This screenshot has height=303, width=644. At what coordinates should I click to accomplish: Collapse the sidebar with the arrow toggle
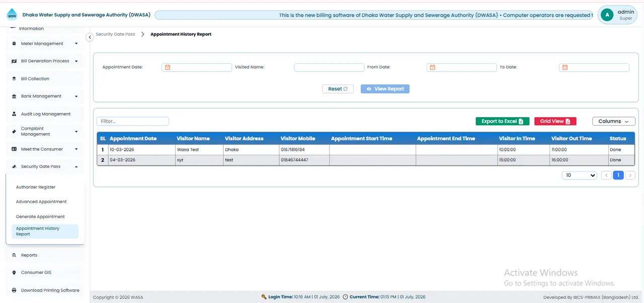pos(90,37)
